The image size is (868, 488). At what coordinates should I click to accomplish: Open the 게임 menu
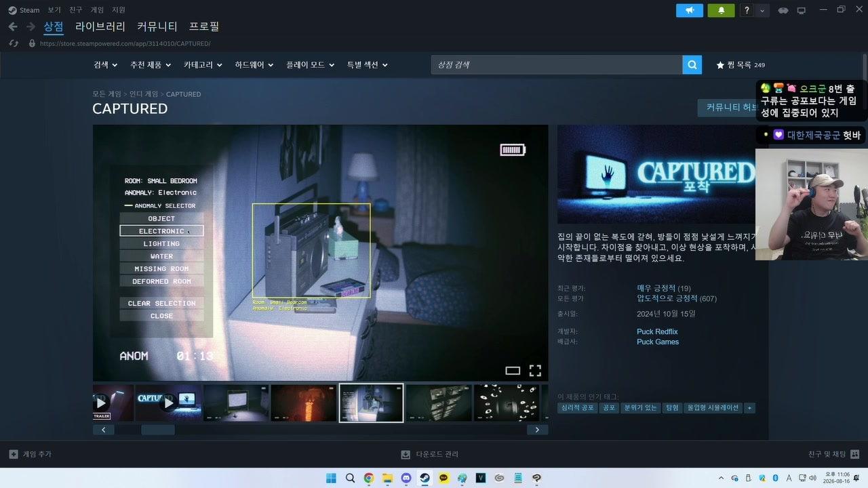(x=98, y=10)
